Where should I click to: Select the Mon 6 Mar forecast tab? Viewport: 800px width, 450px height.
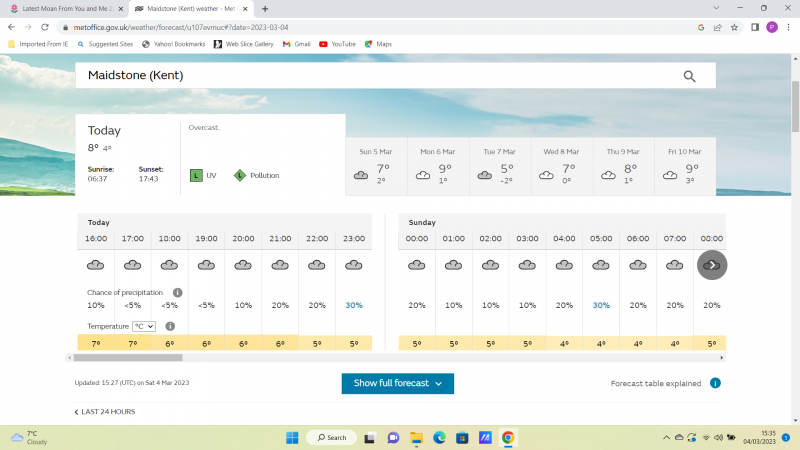[438, 166]
